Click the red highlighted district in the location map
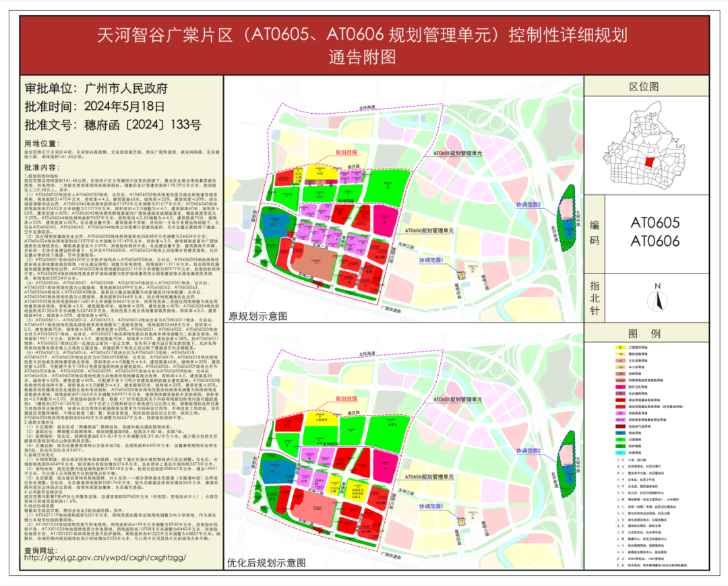The image size is (728, 586). tap(650, 162)
